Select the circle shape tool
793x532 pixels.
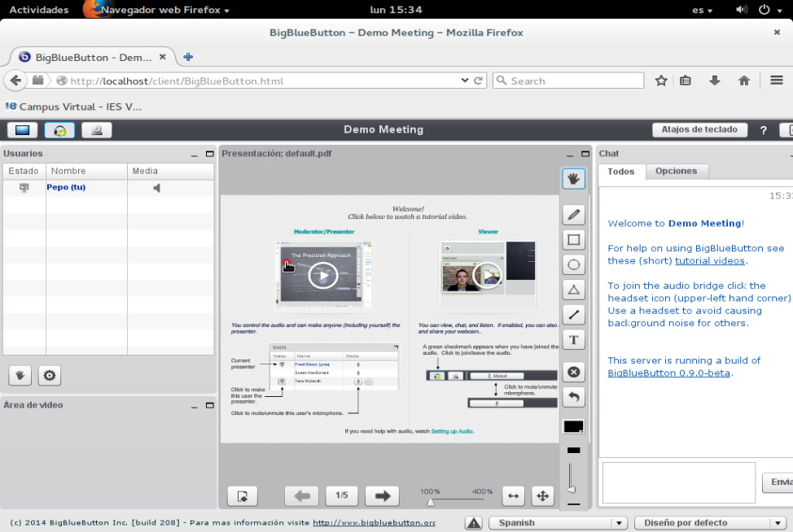coord(573,265)
